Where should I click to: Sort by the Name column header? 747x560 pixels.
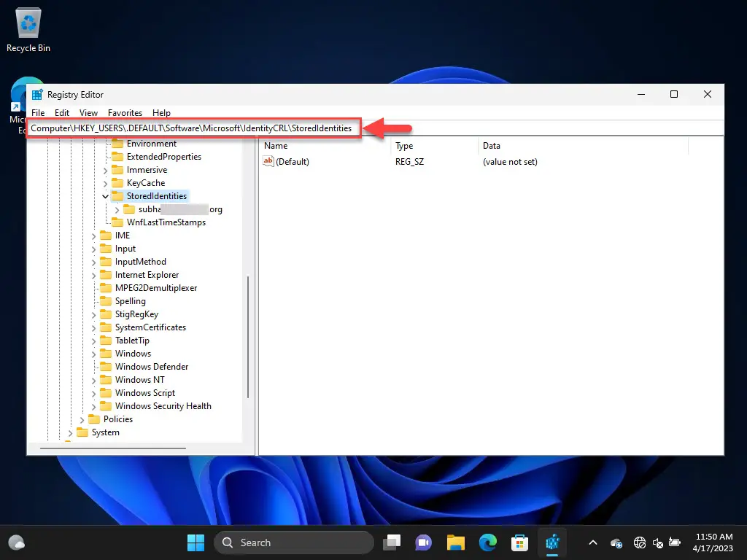point(325,146)
